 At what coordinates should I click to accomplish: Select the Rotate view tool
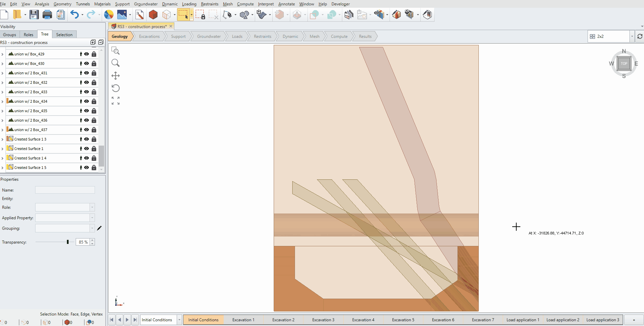point(116,88)
